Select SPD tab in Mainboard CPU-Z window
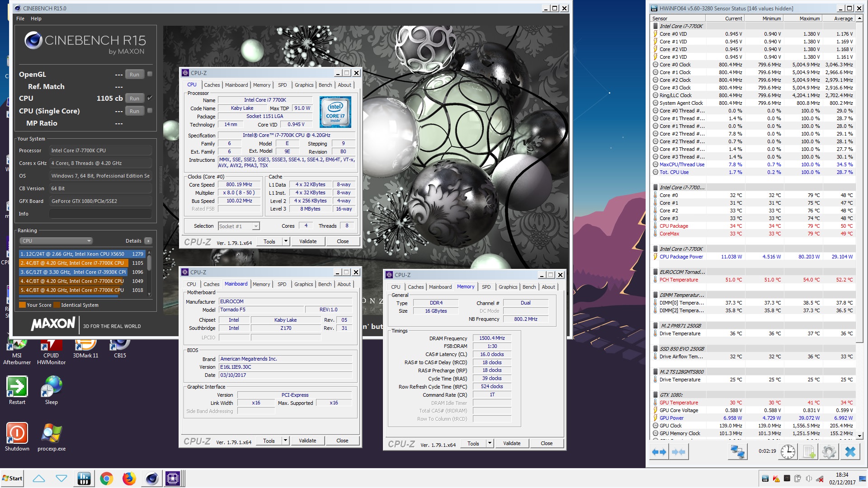The width and height of the screenshot is (868, 488). click(282, 284)
